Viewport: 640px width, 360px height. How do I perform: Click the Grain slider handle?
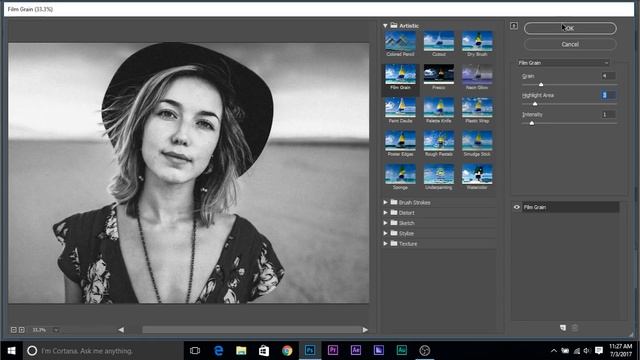pos(541,84)
